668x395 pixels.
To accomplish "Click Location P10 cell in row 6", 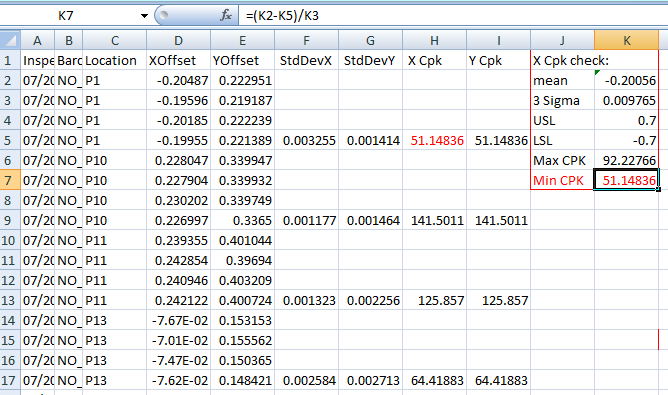I will (115, 161).
